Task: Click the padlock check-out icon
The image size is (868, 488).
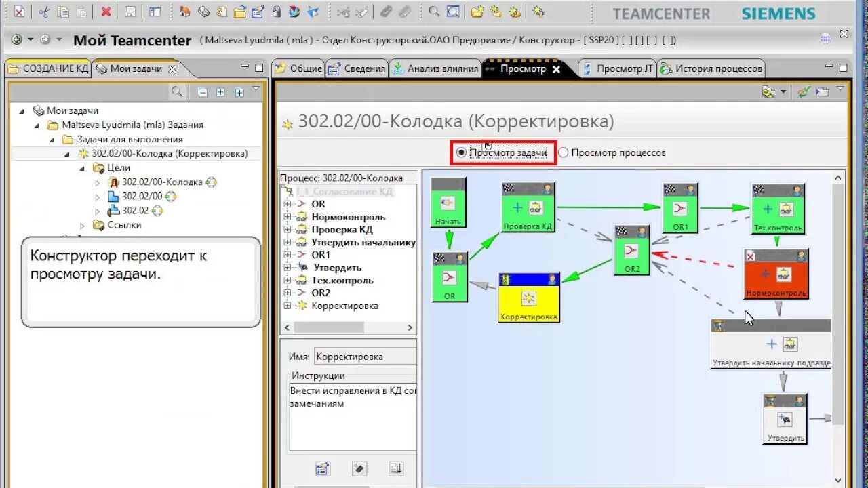Action: point(276,12)
